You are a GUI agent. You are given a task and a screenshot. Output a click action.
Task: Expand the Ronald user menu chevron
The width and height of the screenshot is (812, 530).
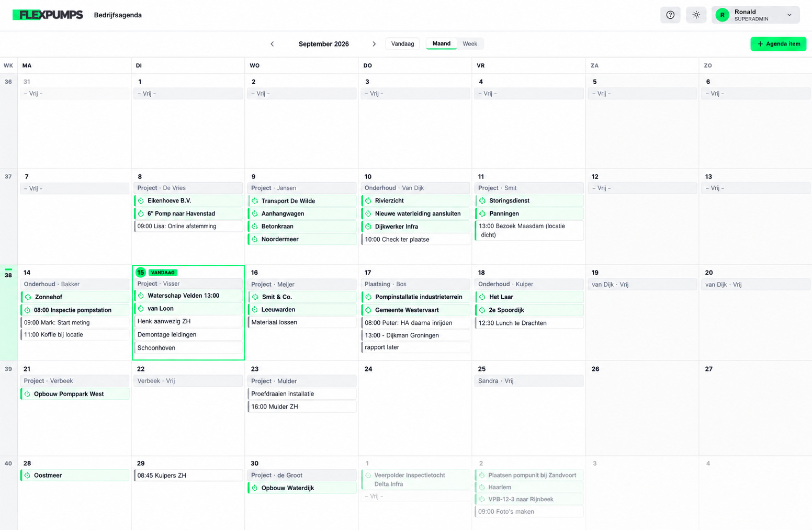coord(790,15)
